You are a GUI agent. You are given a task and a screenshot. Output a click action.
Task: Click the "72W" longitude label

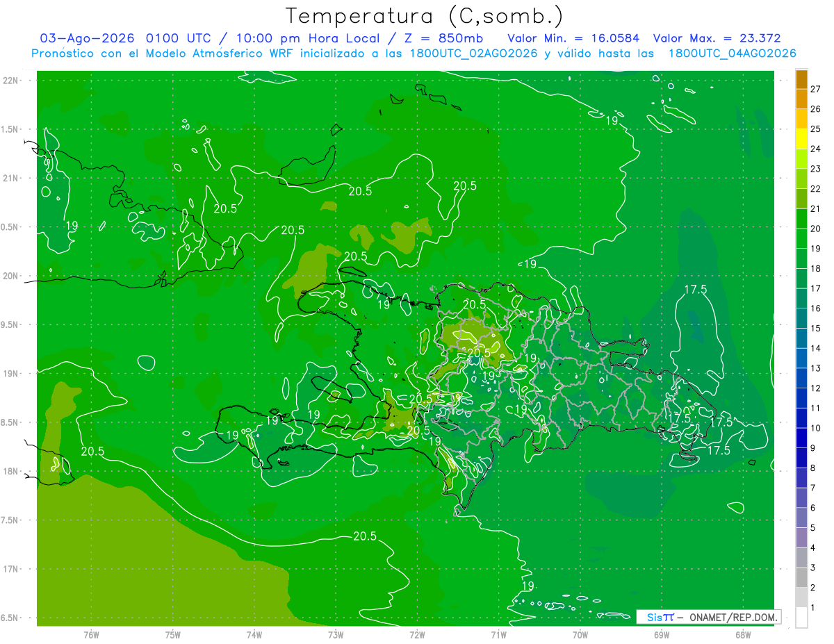point(417,634)
